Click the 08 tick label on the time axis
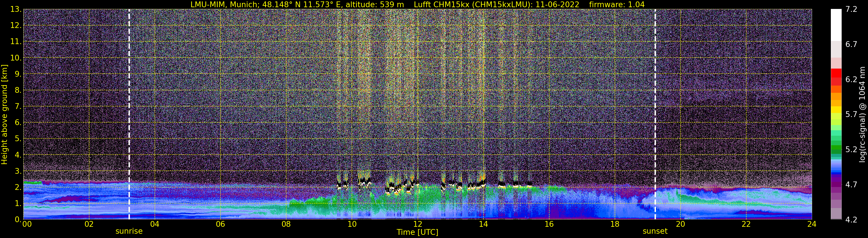868x238 pixels. pyautogui.click(x=286, y=224)
